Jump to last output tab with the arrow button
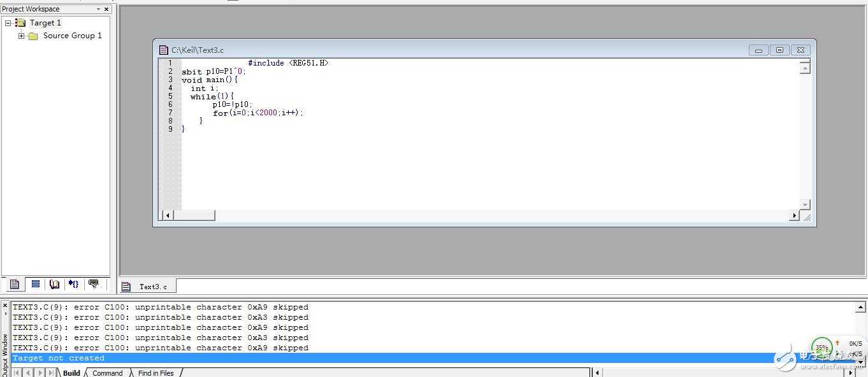Viewport: 868px width, 377px height. (x=51, y=373)
